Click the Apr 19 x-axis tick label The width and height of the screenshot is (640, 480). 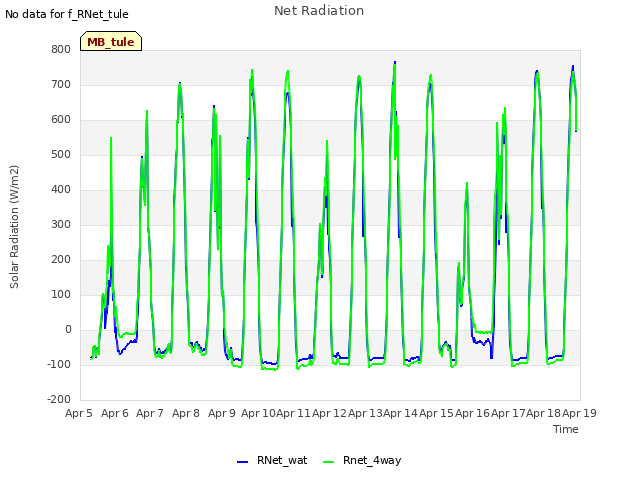tap(579, 413)
